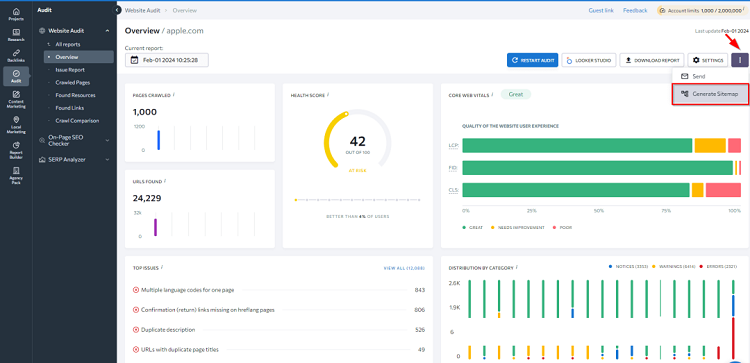The height and width of the screenshot is (363, 750).
Task: Open the current report date picker
Action: (x=166, y=60)
